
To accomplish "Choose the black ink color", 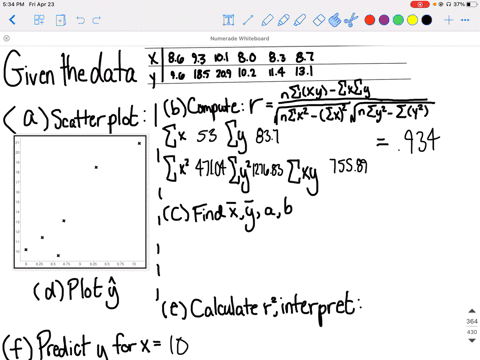I will (427, 20).
